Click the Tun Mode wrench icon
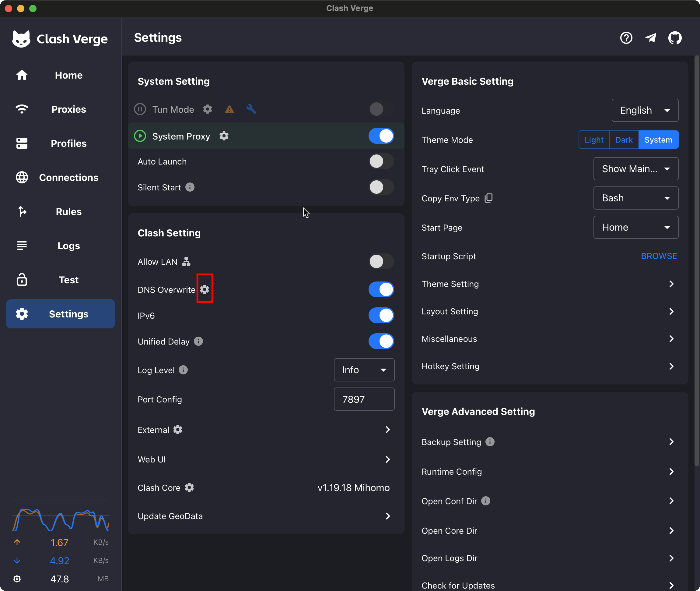Screen dimensions: 700x591 pyautogui.click(x=251, y=109)
